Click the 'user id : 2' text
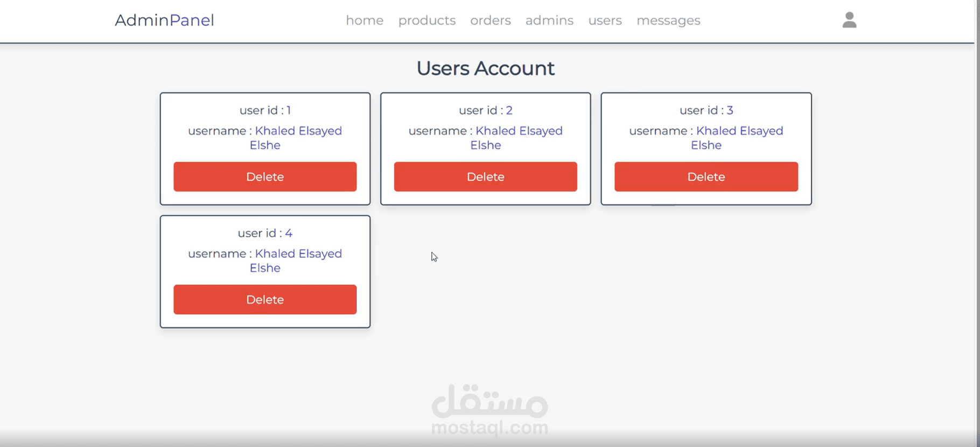The width and height of the screenshot is (980, 447). [485, 110]
